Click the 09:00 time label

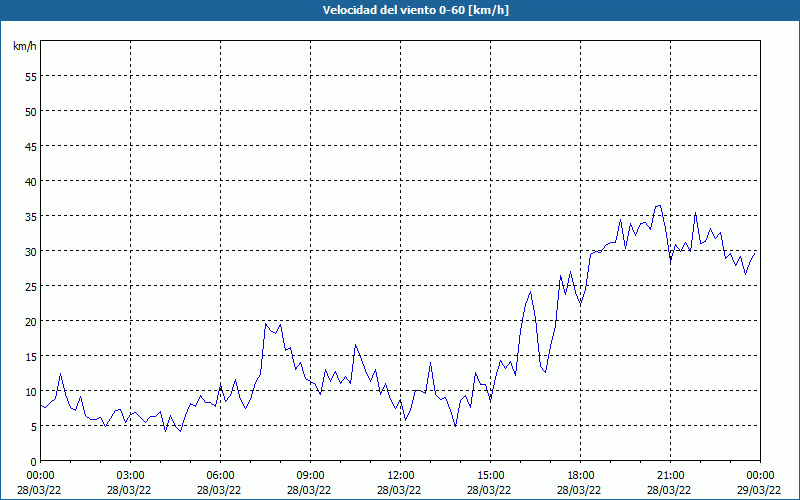[x=311, y=476]
